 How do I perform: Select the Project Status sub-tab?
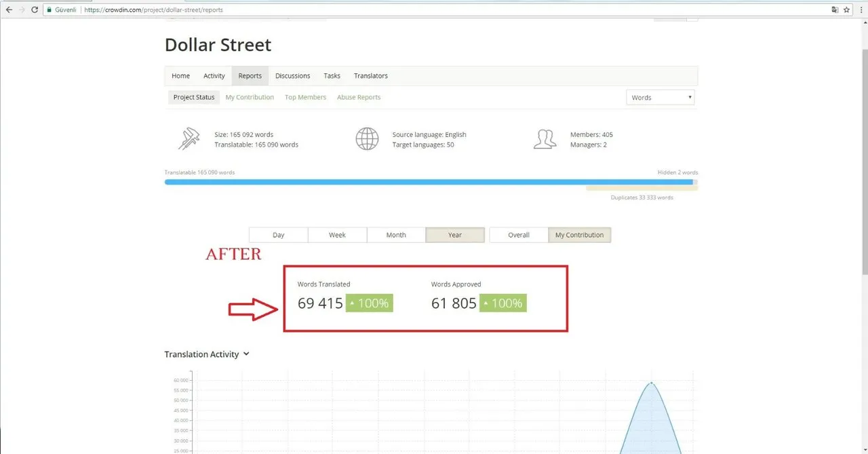click(194, 97)
